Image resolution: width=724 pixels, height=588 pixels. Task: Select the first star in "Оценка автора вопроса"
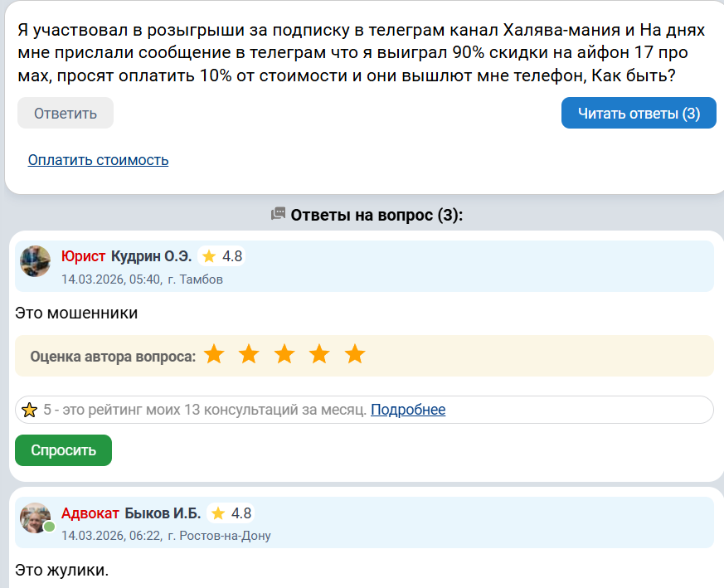click(214, 355)
